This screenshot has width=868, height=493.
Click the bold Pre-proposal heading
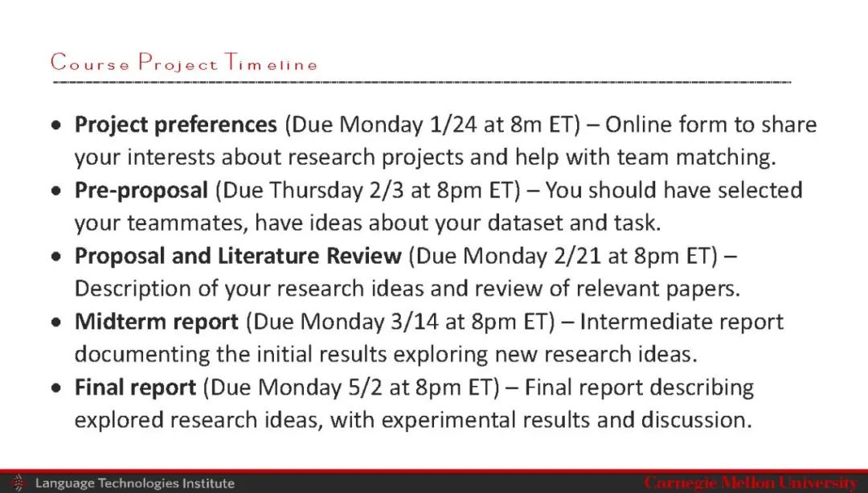click(141, 191)
